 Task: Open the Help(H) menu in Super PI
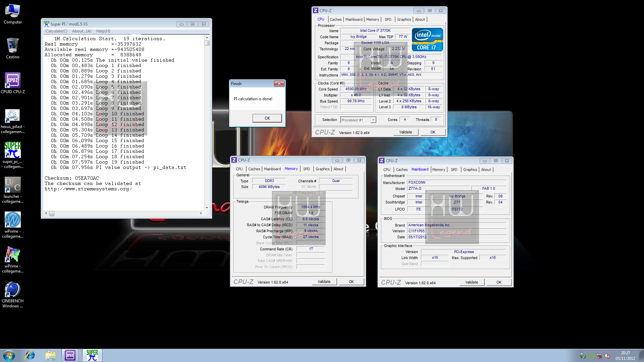coord(103,31)
